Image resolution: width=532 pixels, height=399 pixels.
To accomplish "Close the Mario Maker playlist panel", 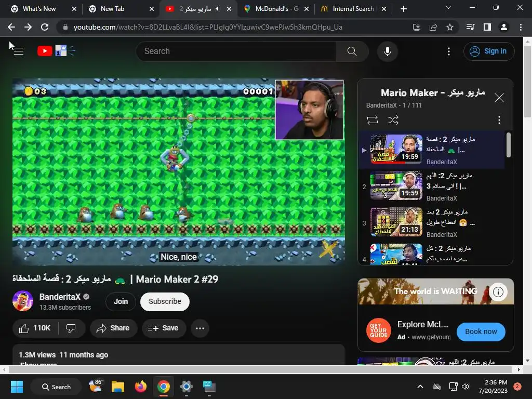I will tap(499, 98).
